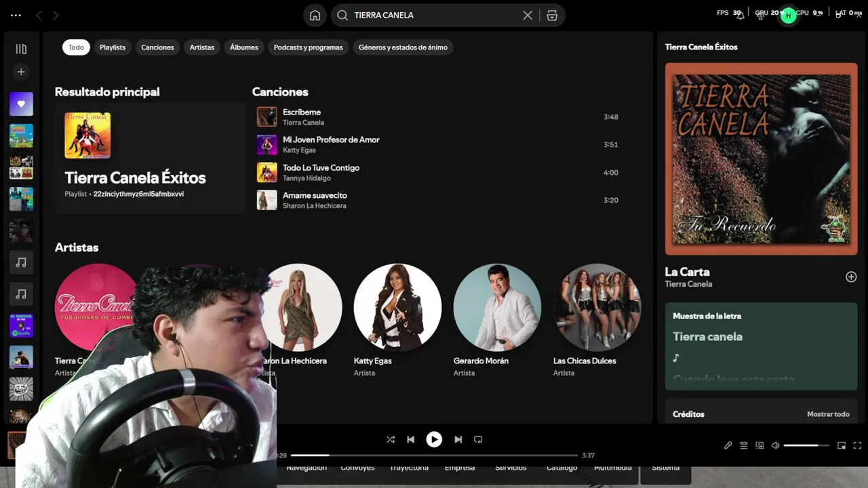Enter full screen mode icon
868x488 pixels.
coord(857,445)
